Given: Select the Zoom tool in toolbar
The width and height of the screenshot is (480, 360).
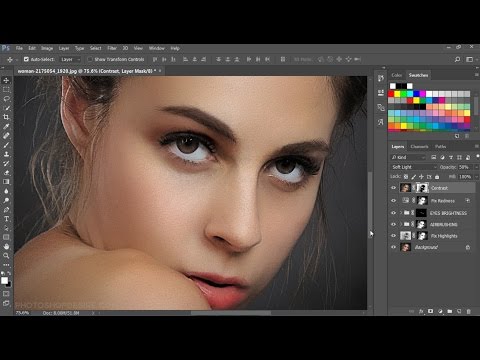Looking at the screenshot, I should (x=6, y=256).
